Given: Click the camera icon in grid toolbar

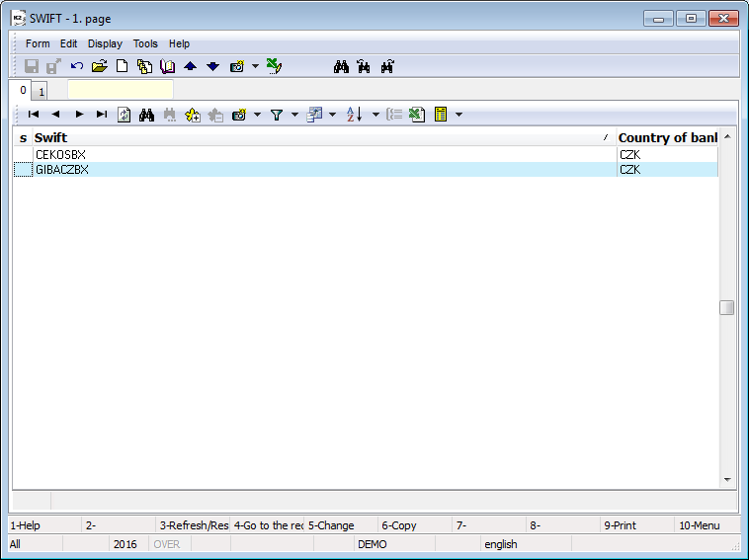Looking at the screenshot, I should 239,115.
